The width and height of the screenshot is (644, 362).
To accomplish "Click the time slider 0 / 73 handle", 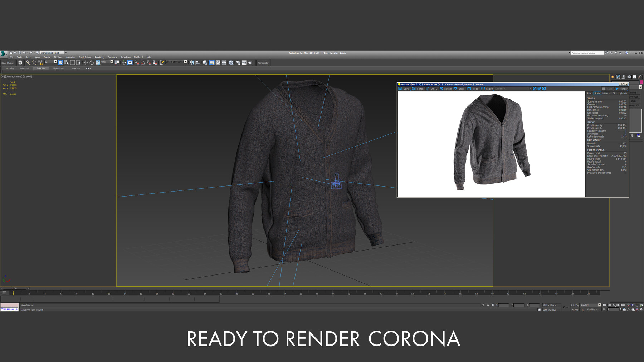I will [14, 288].
